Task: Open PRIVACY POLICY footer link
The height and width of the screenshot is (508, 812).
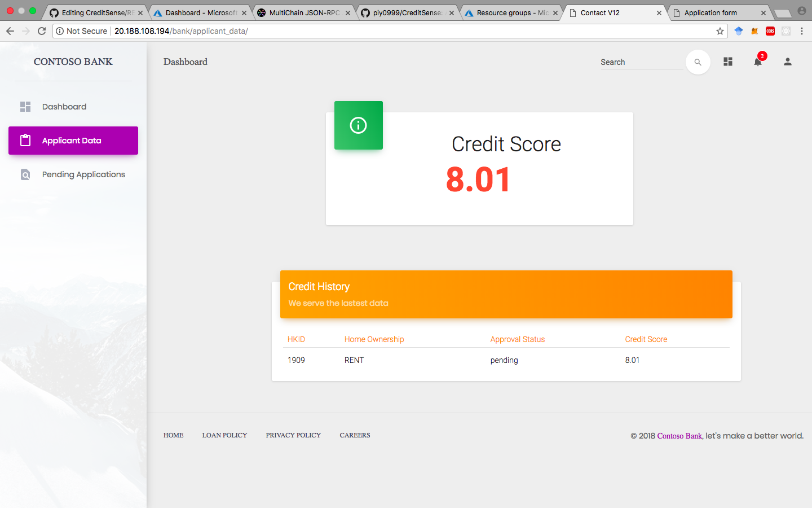Action: pos(293,435)
